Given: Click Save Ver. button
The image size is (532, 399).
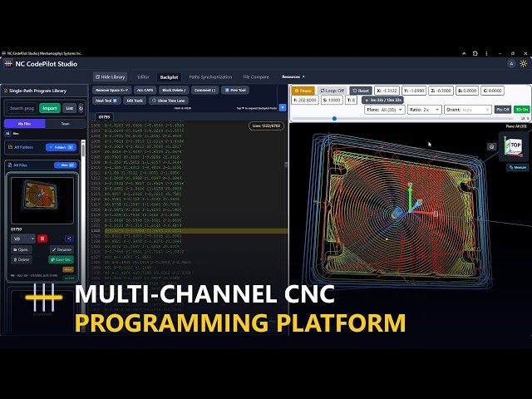Looking at the screenshot, I should [x=61, y=260].
